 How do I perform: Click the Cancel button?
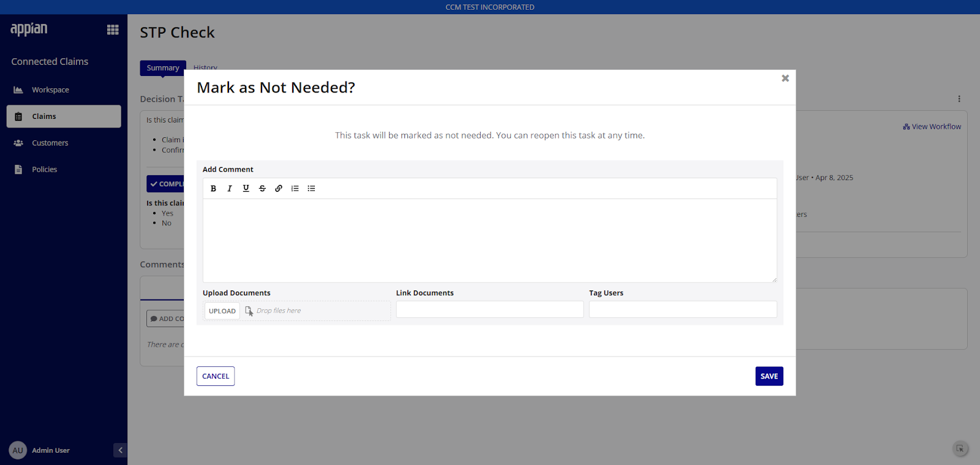click(x=216, y=376)
